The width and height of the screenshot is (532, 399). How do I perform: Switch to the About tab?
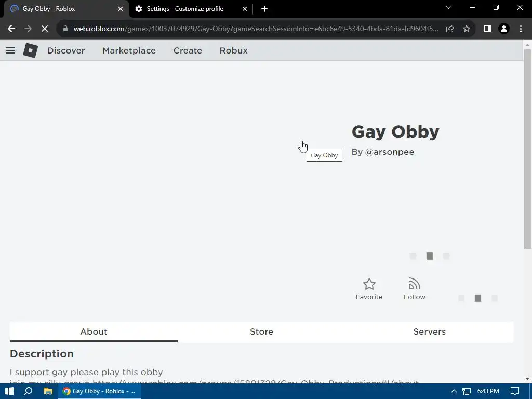click(94, 331)
